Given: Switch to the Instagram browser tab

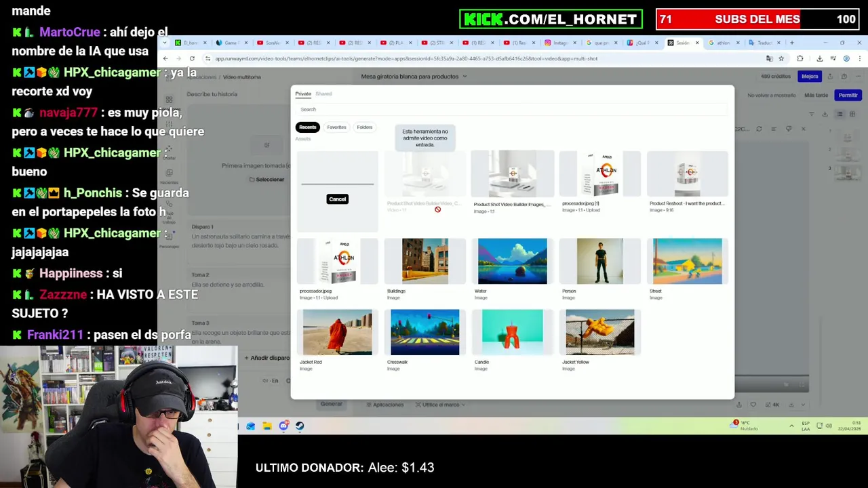Looking at the screenshot, I should coord(560,43).
